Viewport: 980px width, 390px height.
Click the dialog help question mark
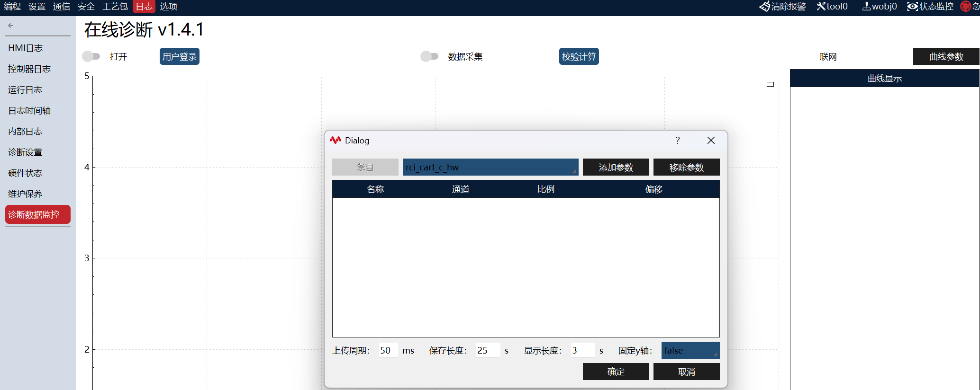point(678,141)
